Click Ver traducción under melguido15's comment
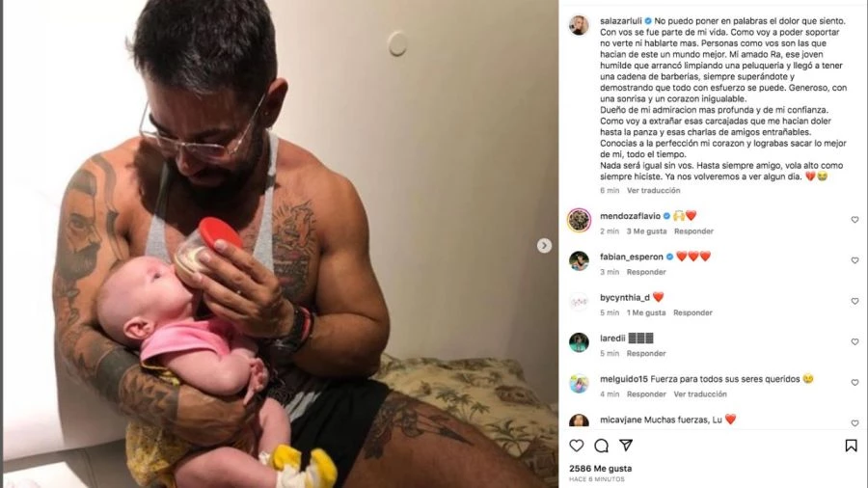Screen dimensions: 868x488 coord(700,393)
